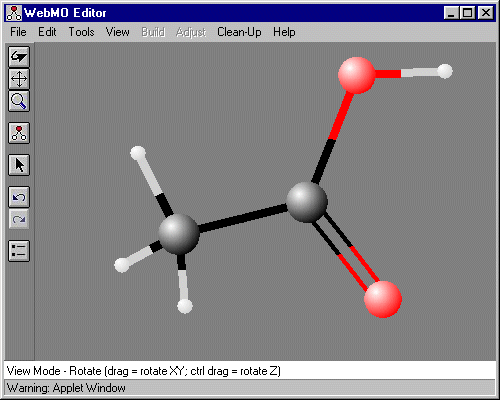Open the File menu

(18, 32)
